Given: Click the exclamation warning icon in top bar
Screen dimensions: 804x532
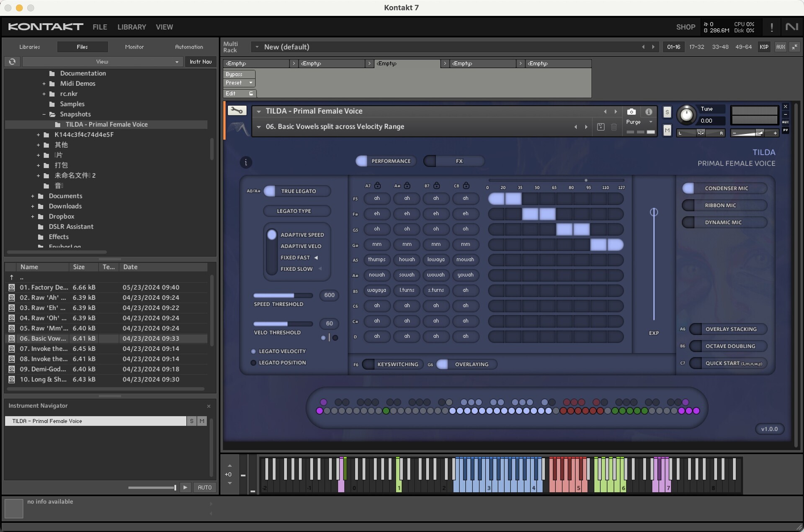Looking at the screenshot, I should point(771,28).
